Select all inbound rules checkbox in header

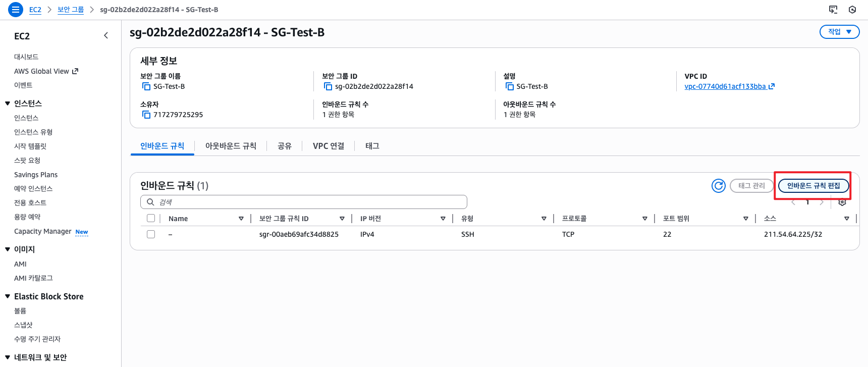pos(151,218)
